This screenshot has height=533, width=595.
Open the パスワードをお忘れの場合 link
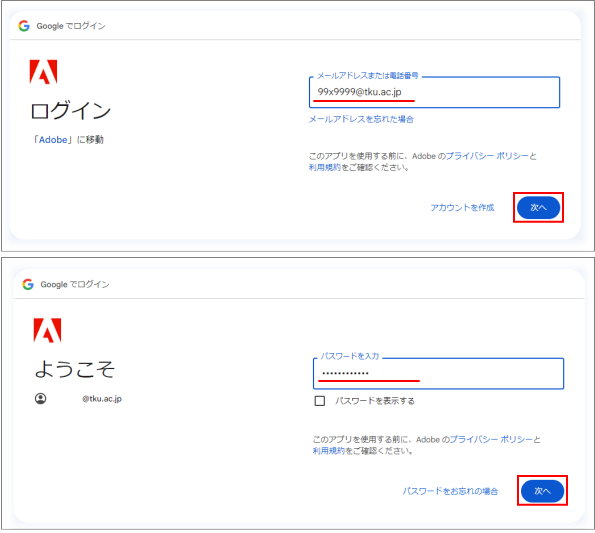point(450,491)
